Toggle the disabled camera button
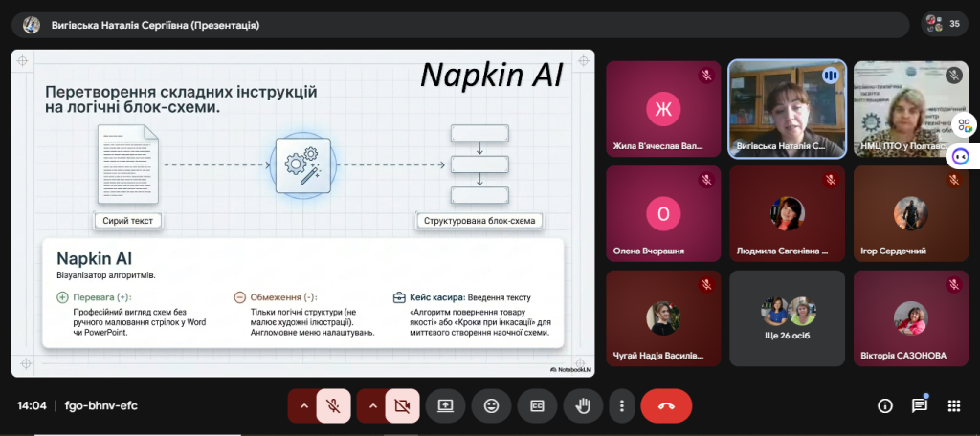Screen dimensions: 980x436 pyautogui.click(x=402, y=405)
